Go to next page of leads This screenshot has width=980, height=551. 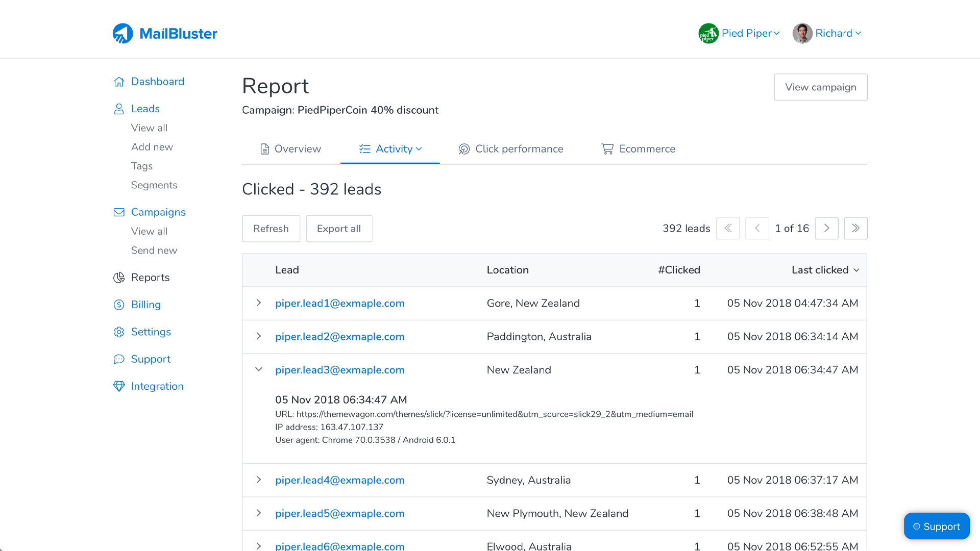826,228
